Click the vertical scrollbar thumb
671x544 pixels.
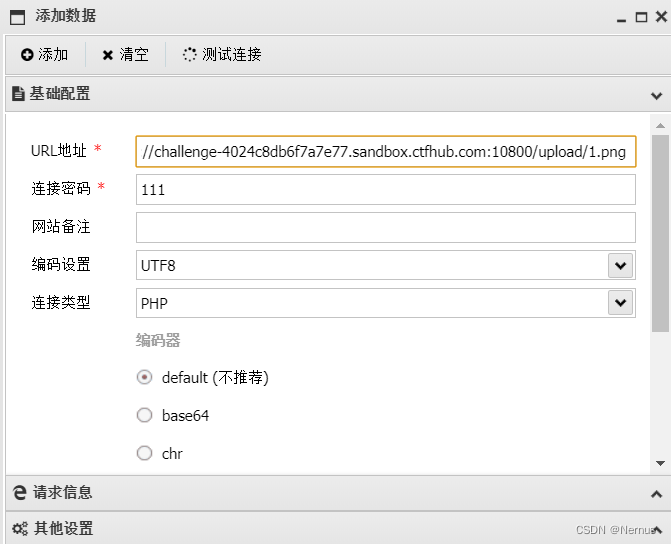pos(660,233)
